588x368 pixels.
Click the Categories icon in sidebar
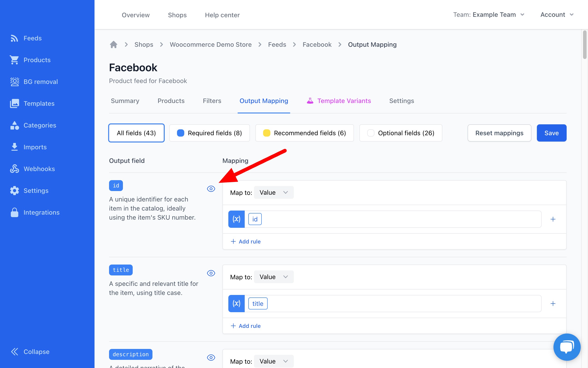(x=15, y=125)
